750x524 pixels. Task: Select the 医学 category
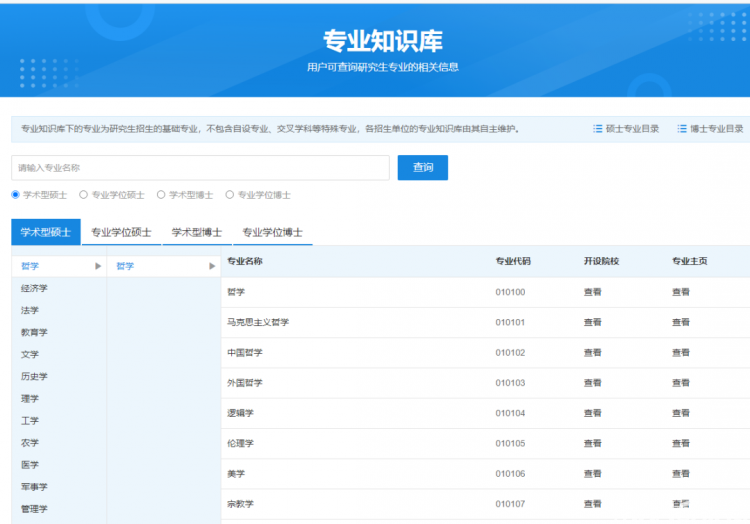coord(30,465)
